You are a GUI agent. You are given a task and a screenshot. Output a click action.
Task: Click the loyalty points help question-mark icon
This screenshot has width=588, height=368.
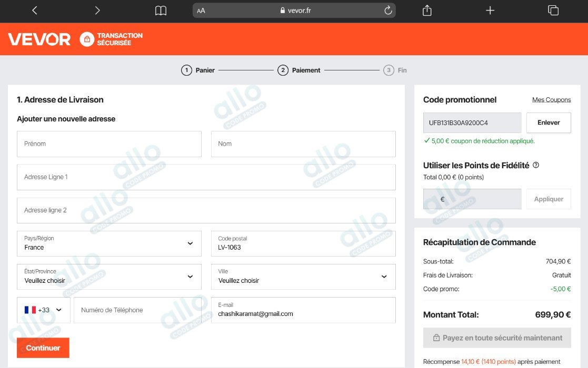pyautogui.click(x=536, y=165)
